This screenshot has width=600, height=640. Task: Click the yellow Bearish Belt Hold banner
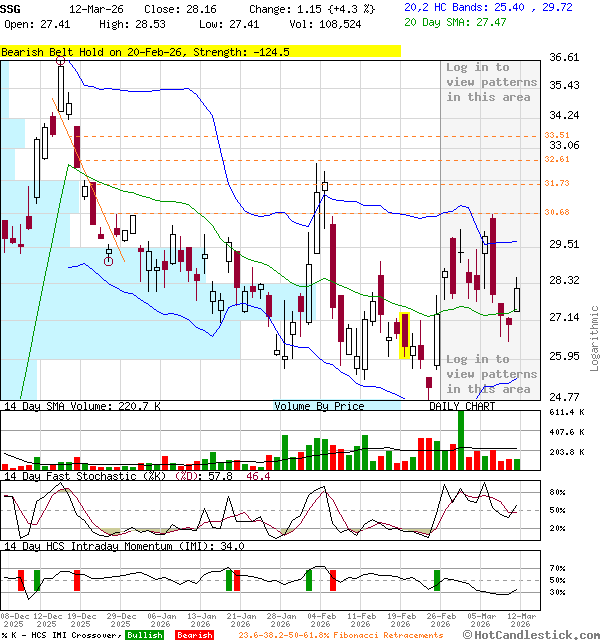coord(200,51)
